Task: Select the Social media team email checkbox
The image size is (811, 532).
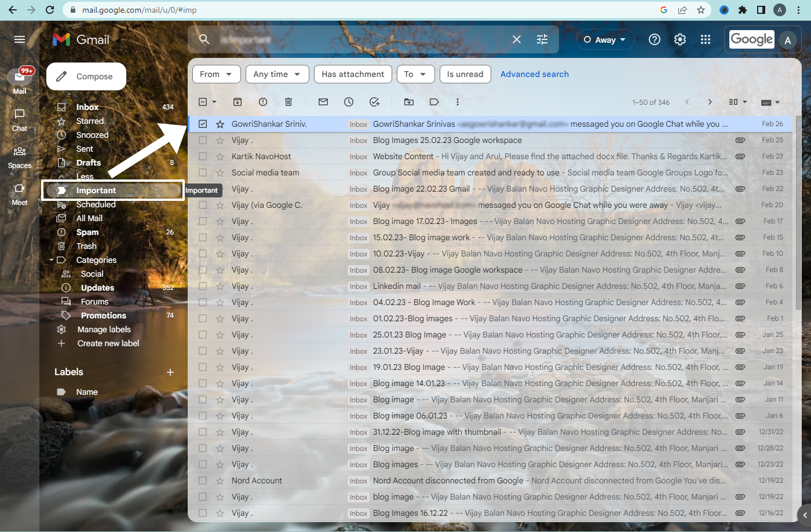Action: 203,173
